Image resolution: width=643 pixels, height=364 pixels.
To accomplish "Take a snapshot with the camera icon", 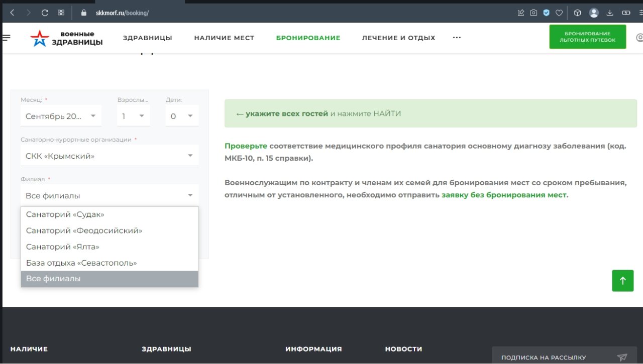I will (x=533, y=13).
